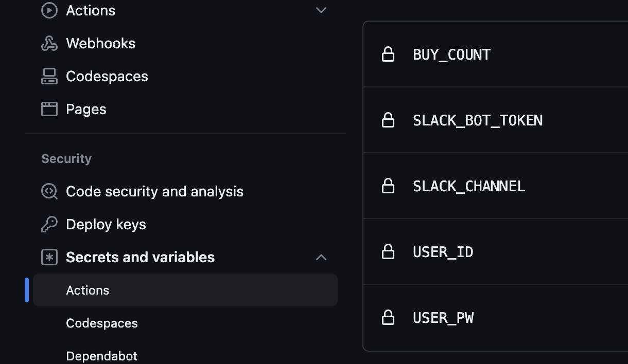Click the Actions play-circle icon in sidebar
628x364 pixels.
49,10
